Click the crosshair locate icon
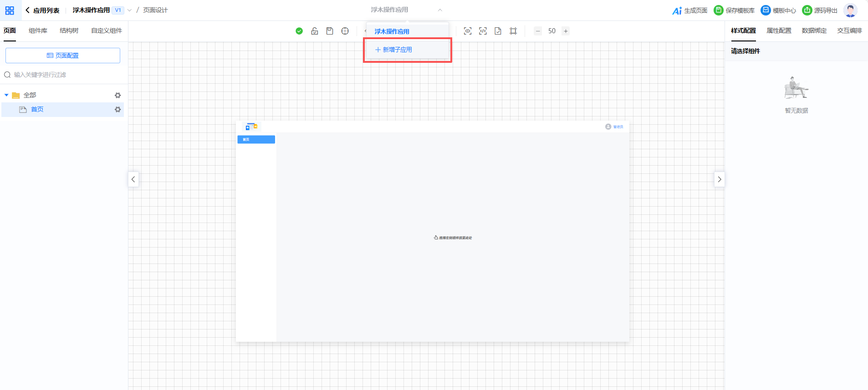The width and height of the screenshot is (868, 390). pos(345,31)
